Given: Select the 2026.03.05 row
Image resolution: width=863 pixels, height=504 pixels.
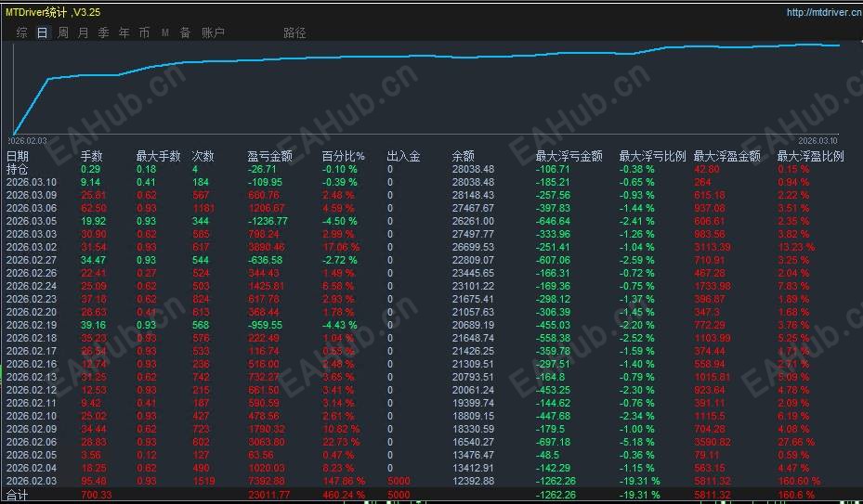Looking at the screenshot, I should [431, 221].
